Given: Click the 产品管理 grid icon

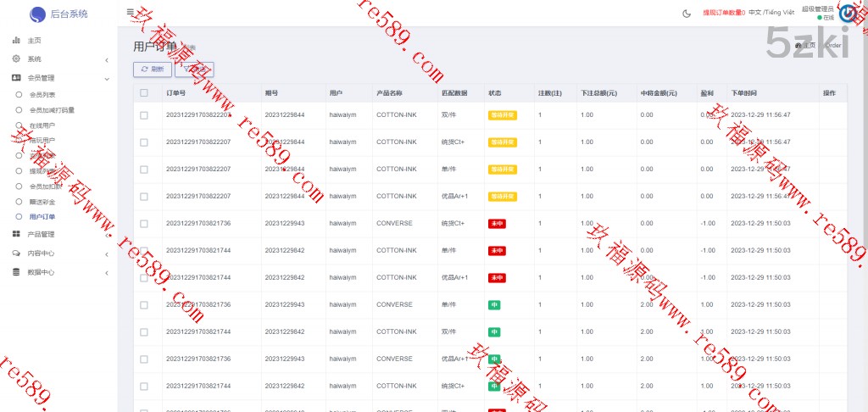Looking at the screenshot, I should point(16,234).
